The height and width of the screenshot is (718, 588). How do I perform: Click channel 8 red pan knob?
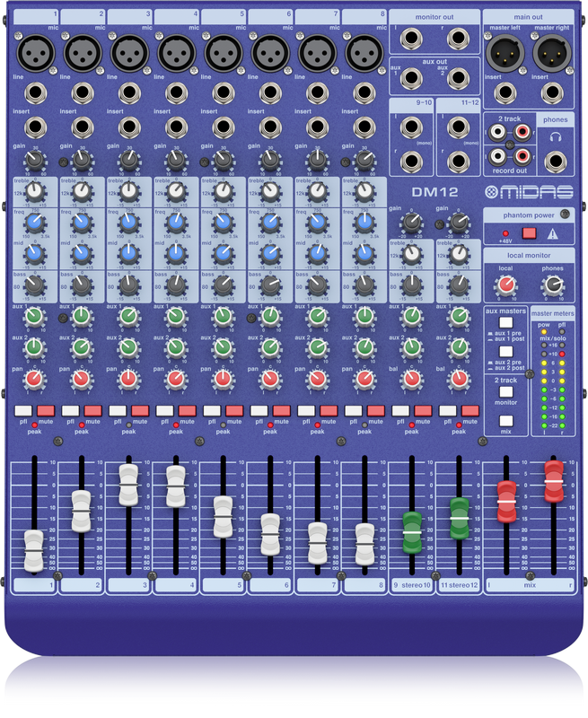point(364,378)
